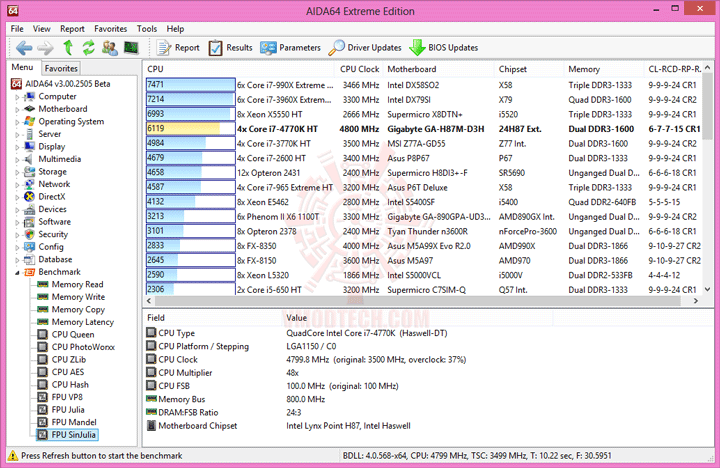Screen dimensions: 720x468
Task: Expand the Motherboard tree node
Action: coord(17,109)
